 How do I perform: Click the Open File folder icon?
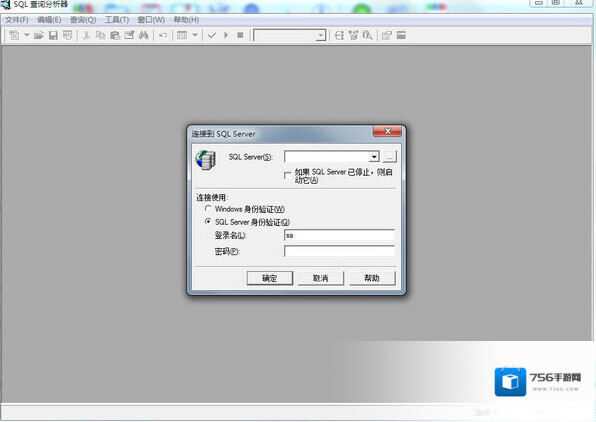coord(39,35)
